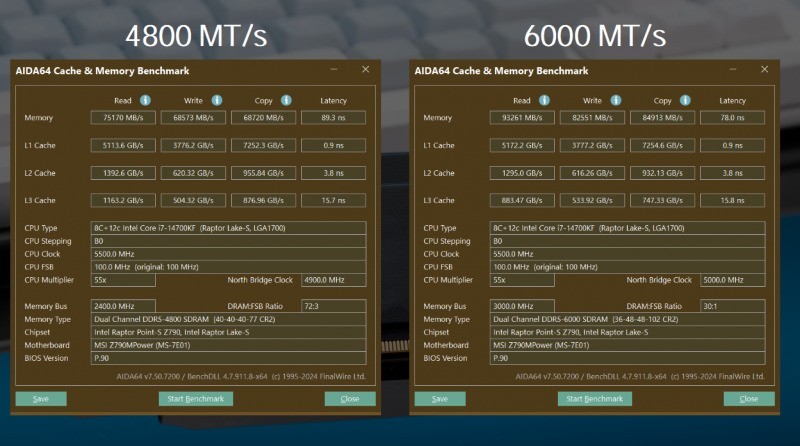
Task: Minimize the left AIDA64 benchmark window
Action: pos(334,69)
